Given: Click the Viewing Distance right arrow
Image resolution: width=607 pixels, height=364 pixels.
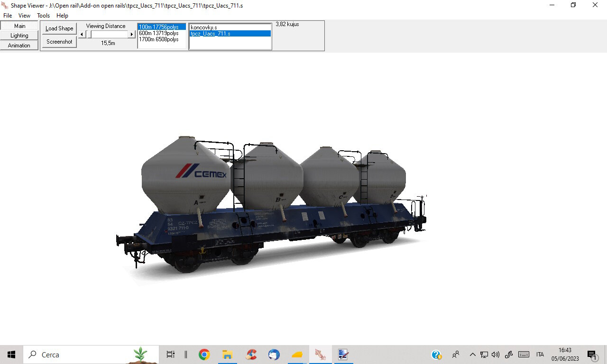Looking at the screenshot, I should pos(132,34).
